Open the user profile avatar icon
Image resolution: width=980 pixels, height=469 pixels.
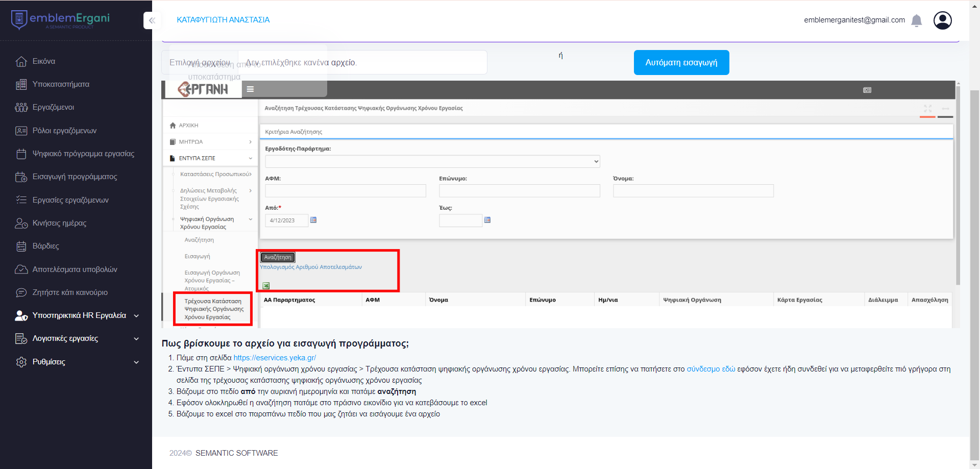tap(942, 20)
